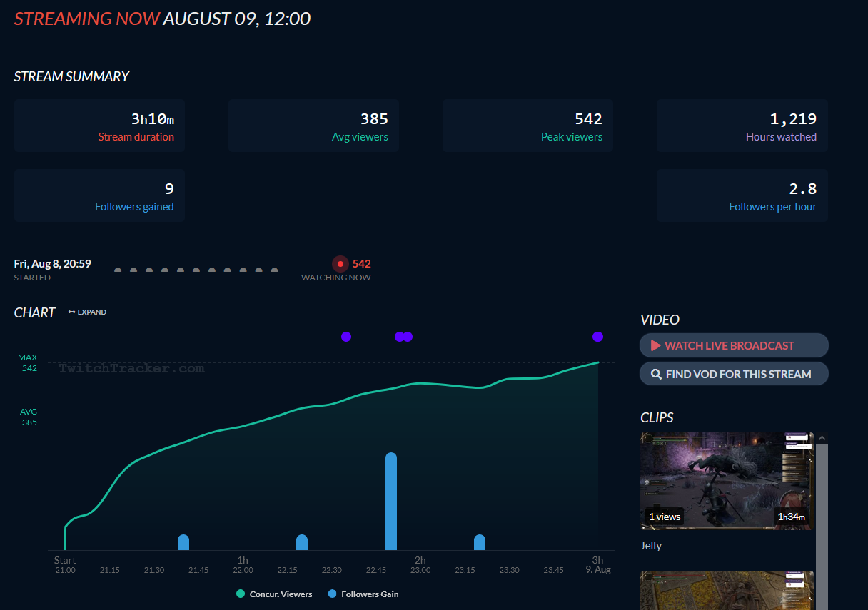This screenshot has width=868, height=610.
Task: Click the Hours watched 1,219 card
Action: [742, 126]
